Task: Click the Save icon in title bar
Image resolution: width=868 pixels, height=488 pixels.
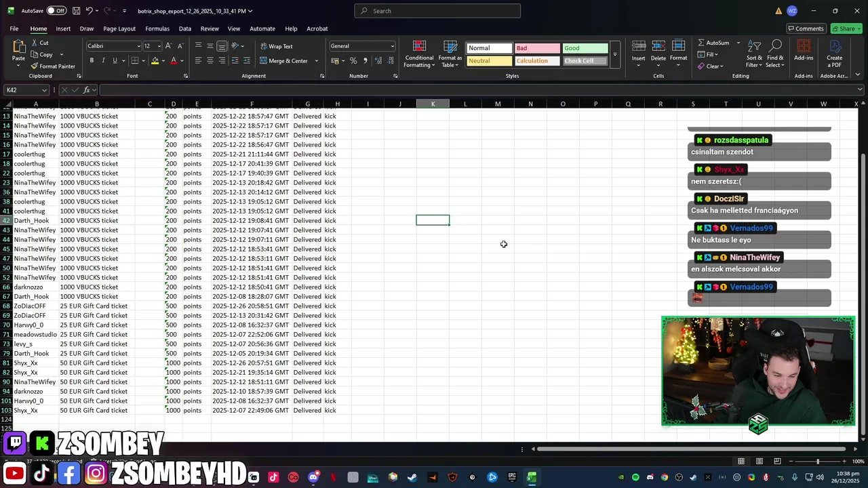Action: point(76,11)
